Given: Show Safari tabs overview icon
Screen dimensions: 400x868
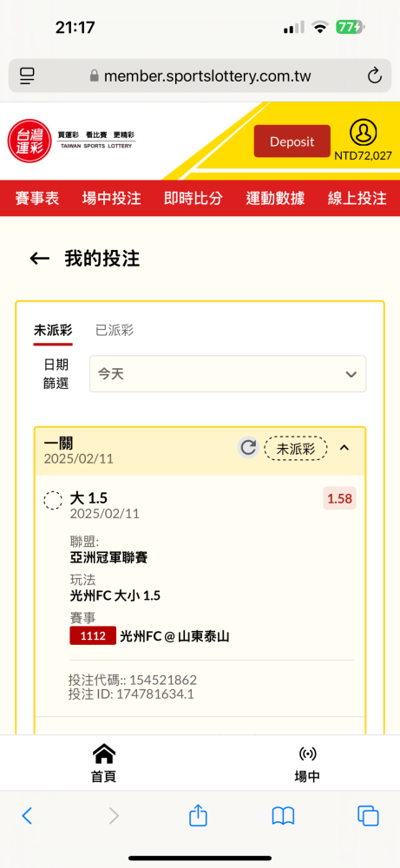Looking at the screenshot, I should click(368, 815).
